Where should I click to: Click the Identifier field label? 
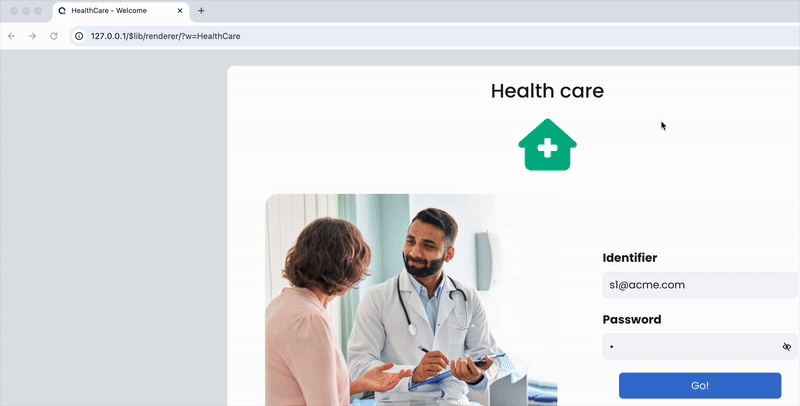[630, 258]
